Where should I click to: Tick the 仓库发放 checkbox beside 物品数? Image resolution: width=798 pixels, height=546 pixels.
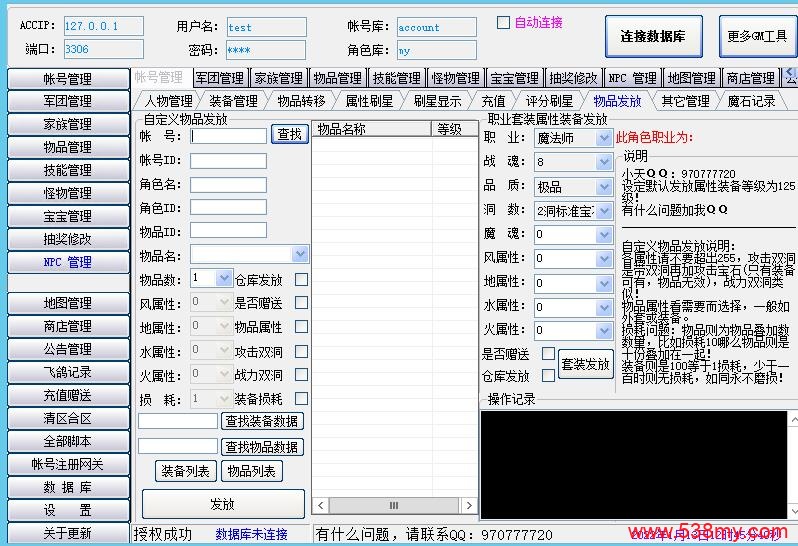[x=301, y=279]
